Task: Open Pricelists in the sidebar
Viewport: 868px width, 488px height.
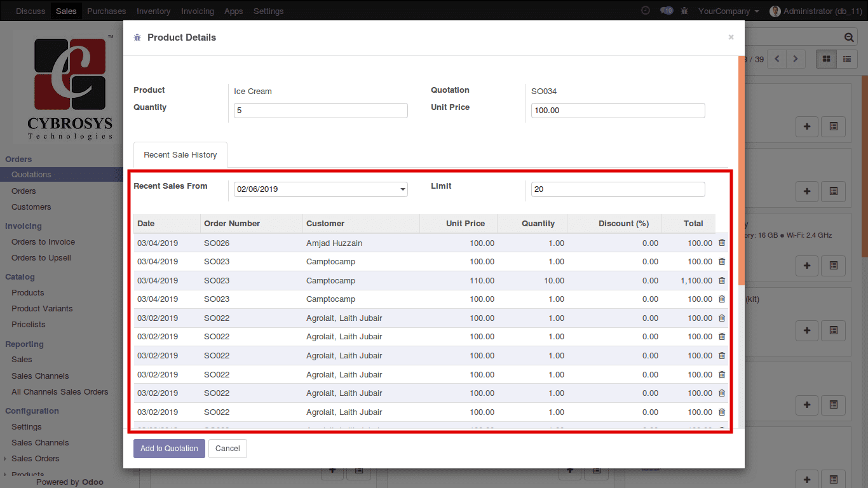Action: coord(29,325)
